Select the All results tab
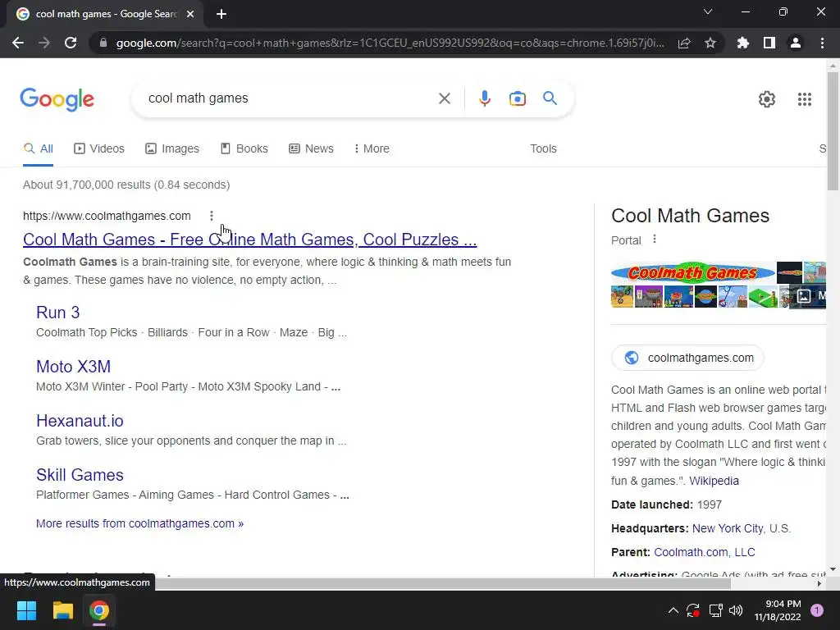 pos(38,149)
